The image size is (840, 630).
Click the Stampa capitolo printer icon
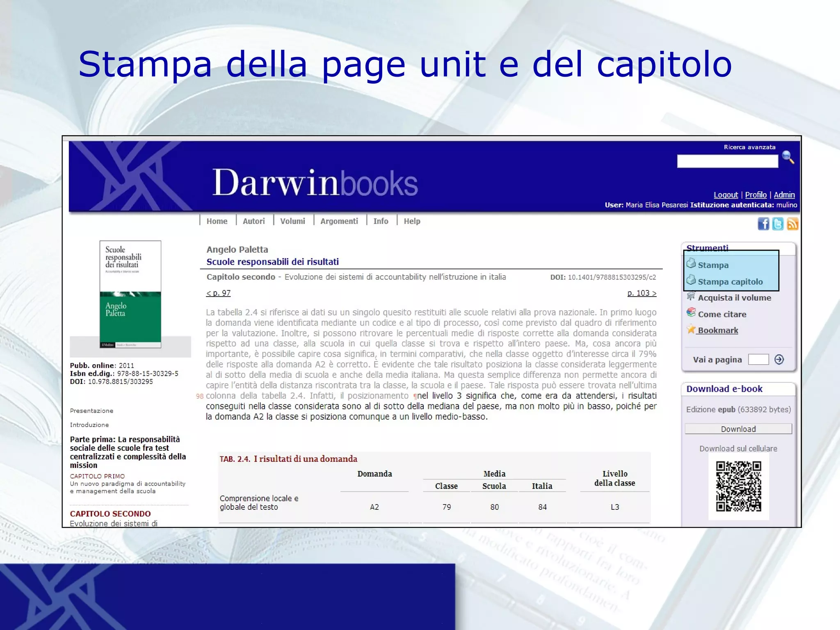click(x=691, y=280)
